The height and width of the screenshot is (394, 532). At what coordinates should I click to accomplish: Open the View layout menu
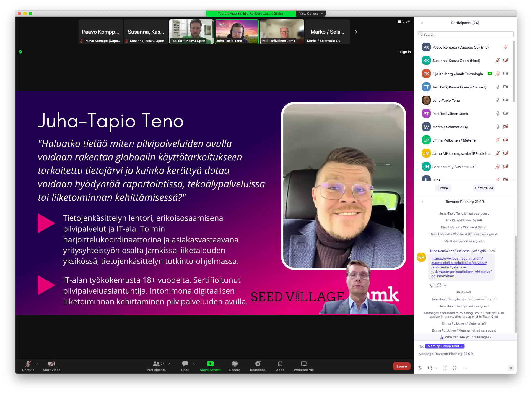(x=404, y=22)
